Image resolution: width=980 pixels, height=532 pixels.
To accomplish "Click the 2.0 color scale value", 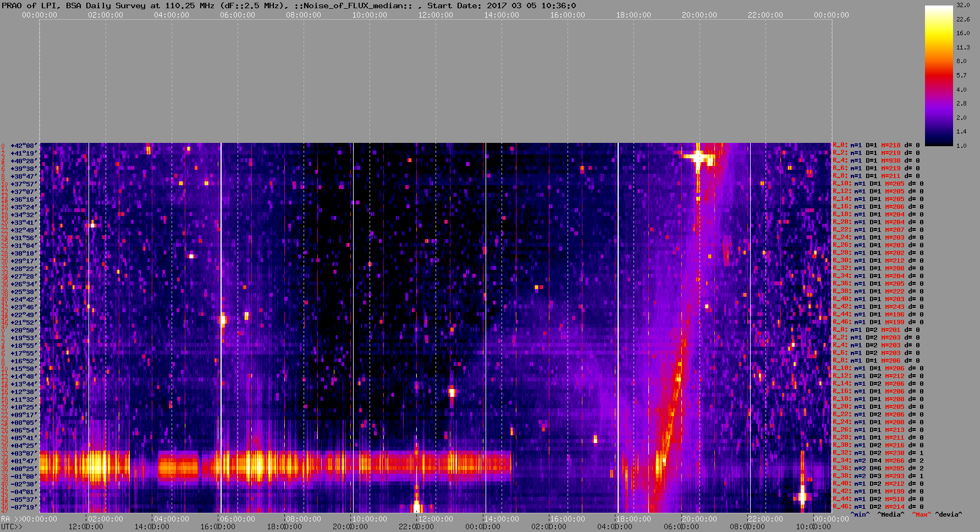I will [961, 118].
